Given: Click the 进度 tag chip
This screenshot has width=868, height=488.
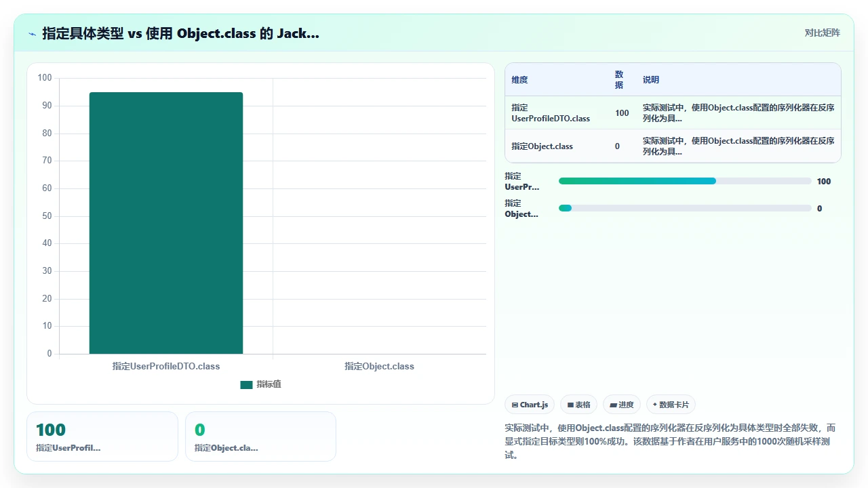Looking at the screenshot, I should pyautogui.click(x=622, y=405).
